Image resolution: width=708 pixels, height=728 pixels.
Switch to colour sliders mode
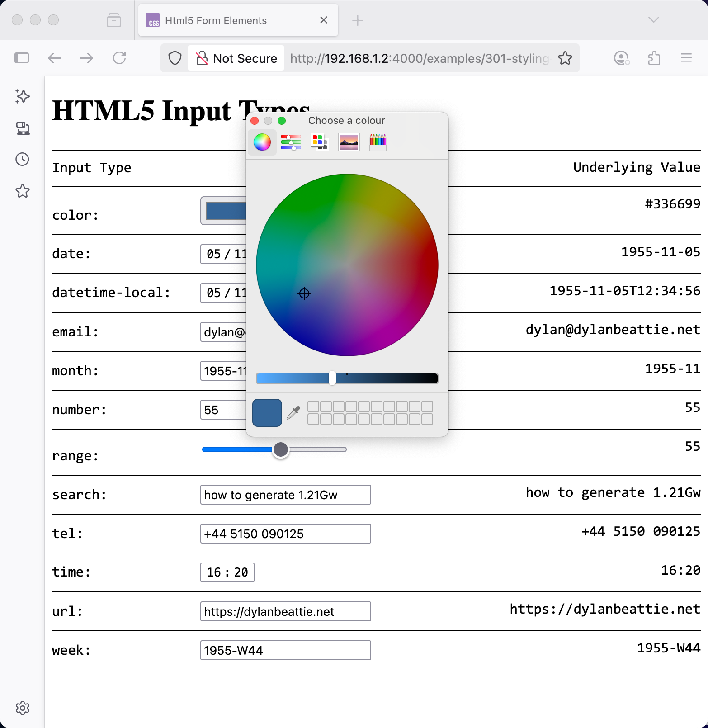pos(291,142)
